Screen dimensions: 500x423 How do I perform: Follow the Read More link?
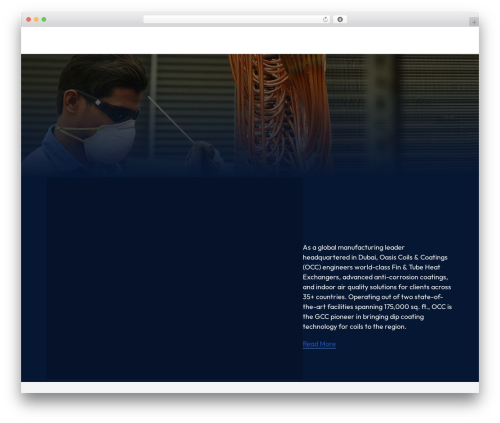coord(319,344)
